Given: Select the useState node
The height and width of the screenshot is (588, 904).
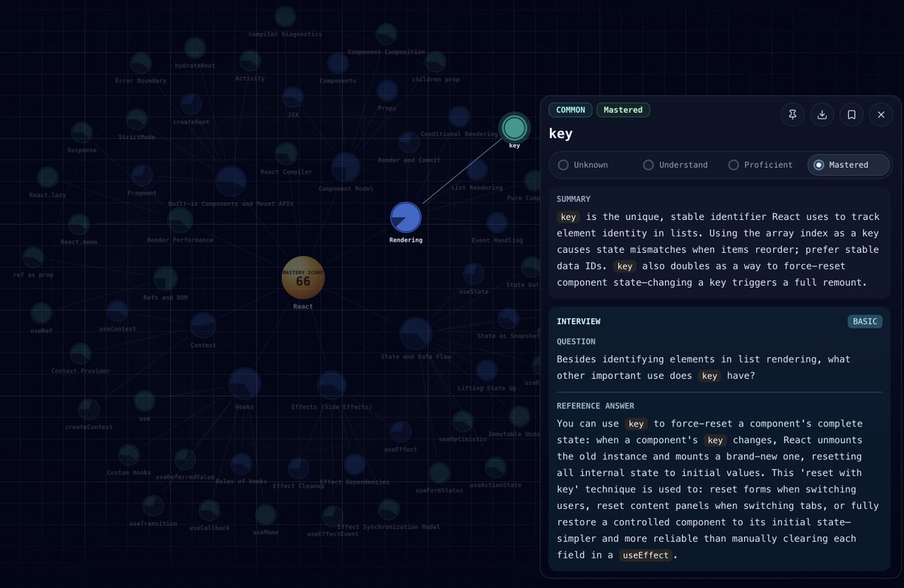Looking at the screenshot, I should tap(474, 274).
